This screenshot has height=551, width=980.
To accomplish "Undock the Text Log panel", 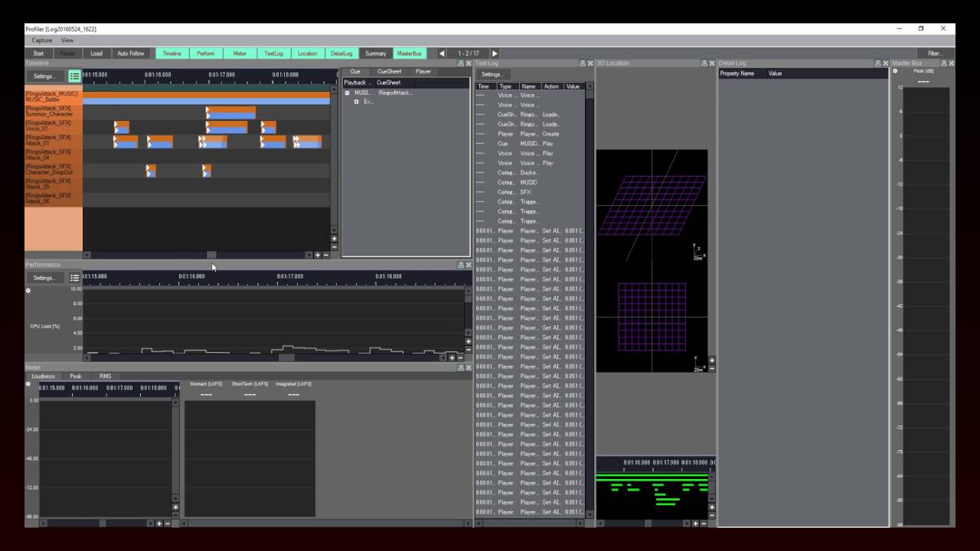I will click(x=583, y=63).
